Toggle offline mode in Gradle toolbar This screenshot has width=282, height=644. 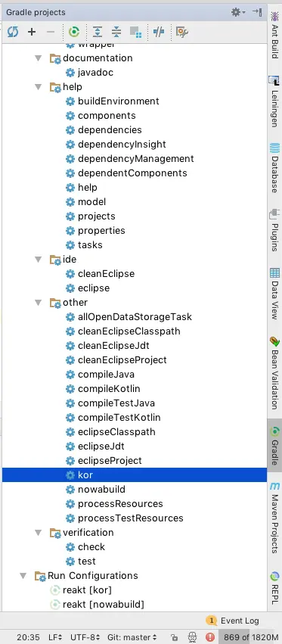tap(159, 32)
